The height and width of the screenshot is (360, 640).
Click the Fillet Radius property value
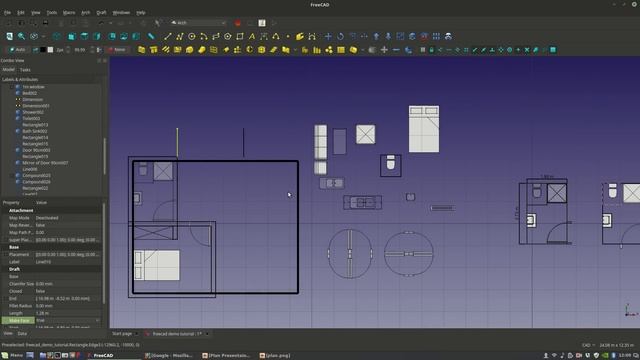[67, 306]
